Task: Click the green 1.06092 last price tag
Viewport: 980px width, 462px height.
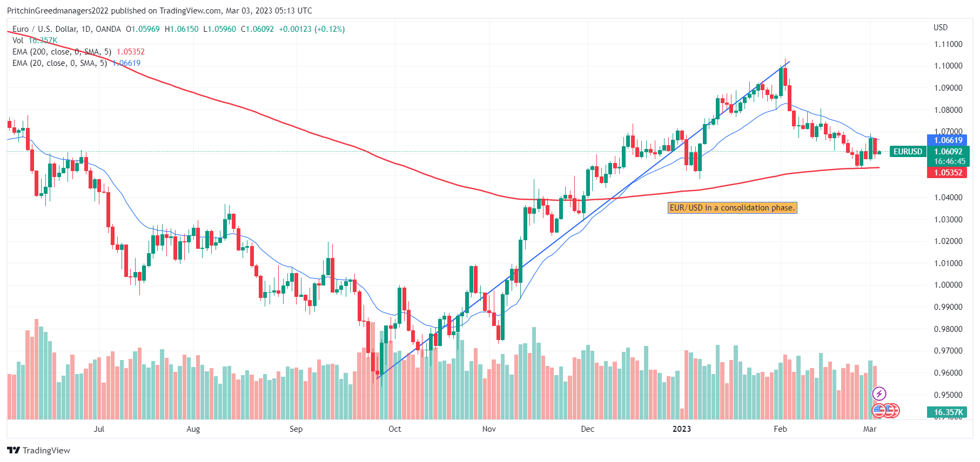Action: pyautogui.click(x=948, y=152)
